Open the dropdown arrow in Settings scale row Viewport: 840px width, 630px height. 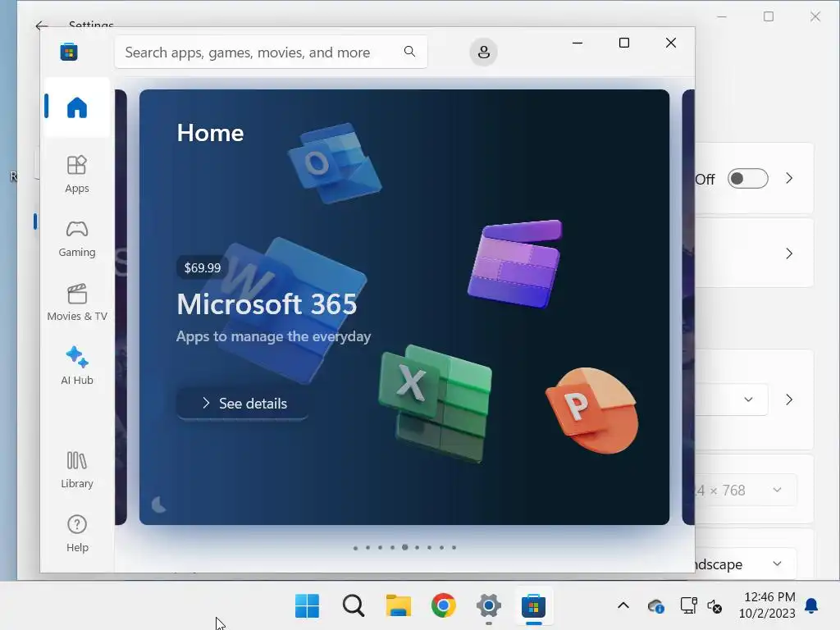pos(748,399)
